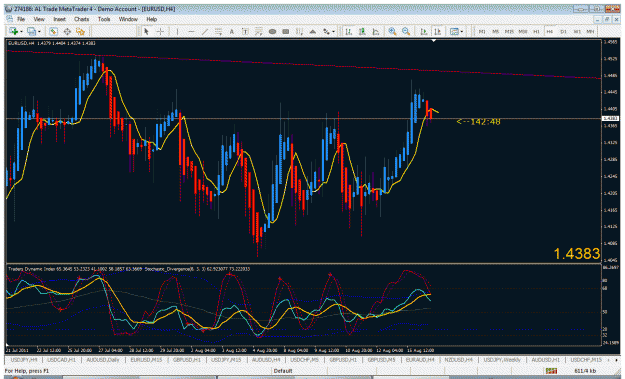This screenshot has height=379, width=625.
Task: Click the Default profile status bar field
Action: pyautogui.click(x=283, y=371)
